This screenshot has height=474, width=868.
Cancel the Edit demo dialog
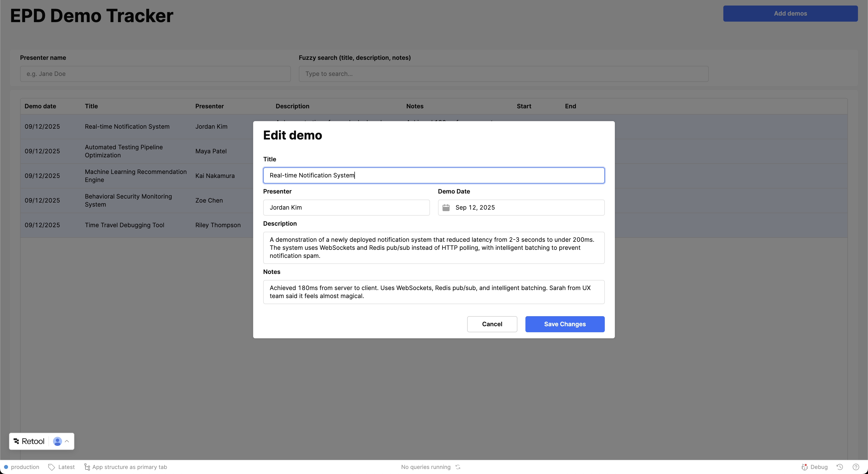pos(492,324)
